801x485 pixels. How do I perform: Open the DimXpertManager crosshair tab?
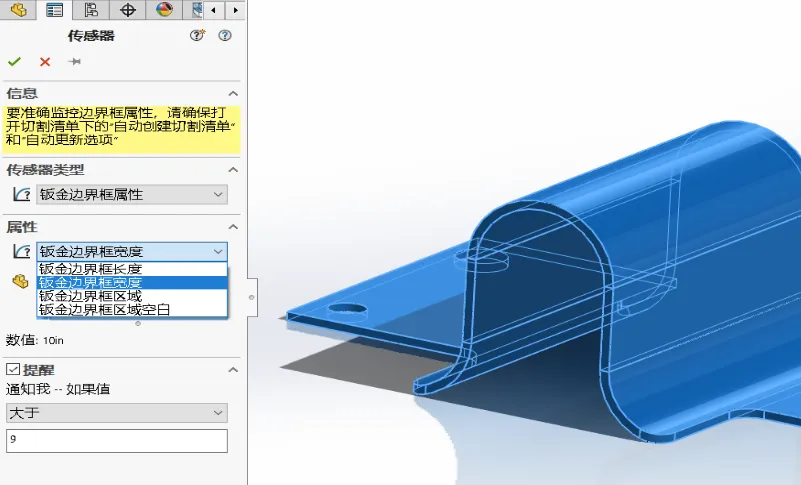click(x=127, y=10)
